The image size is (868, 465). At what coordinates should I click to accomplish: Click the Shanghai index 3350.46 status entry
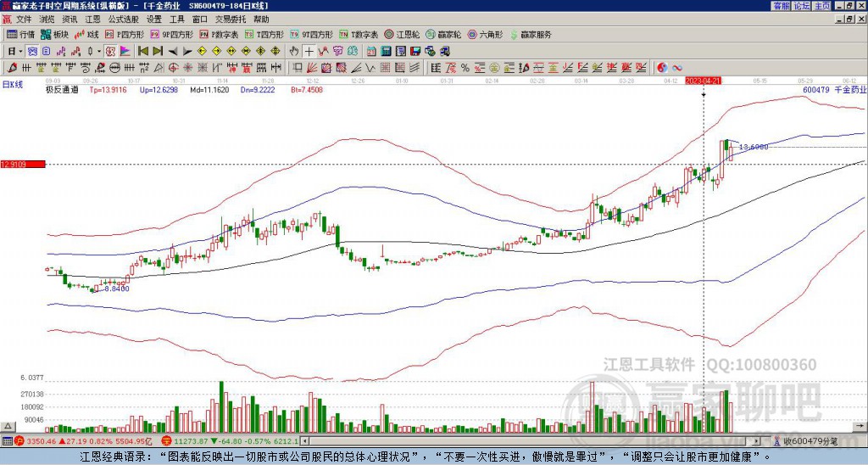pos(84,441)
